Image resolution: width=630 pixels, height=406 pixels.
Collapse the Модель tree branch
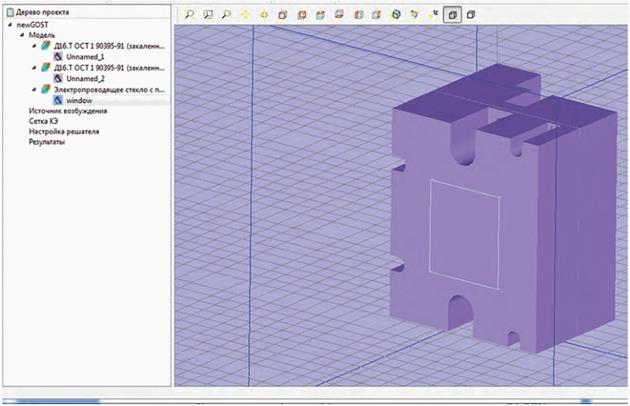click(x=21, y=34)
